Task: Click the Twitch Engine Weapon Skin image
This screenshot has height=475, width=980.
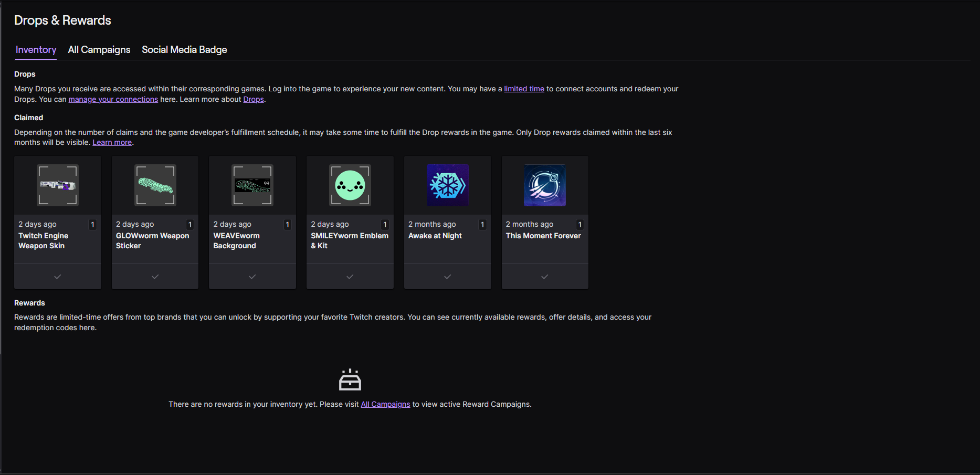Action: pos(58,185)
